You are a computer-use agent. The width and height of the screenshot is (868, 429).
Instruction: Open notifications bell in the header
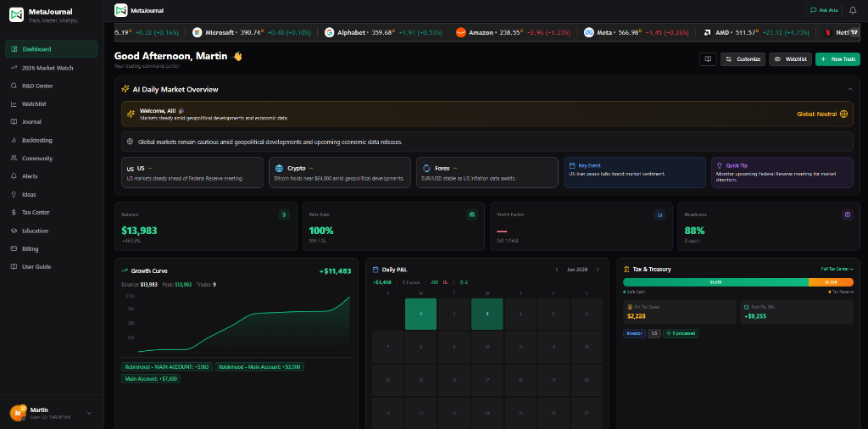[x=853, y=10]
